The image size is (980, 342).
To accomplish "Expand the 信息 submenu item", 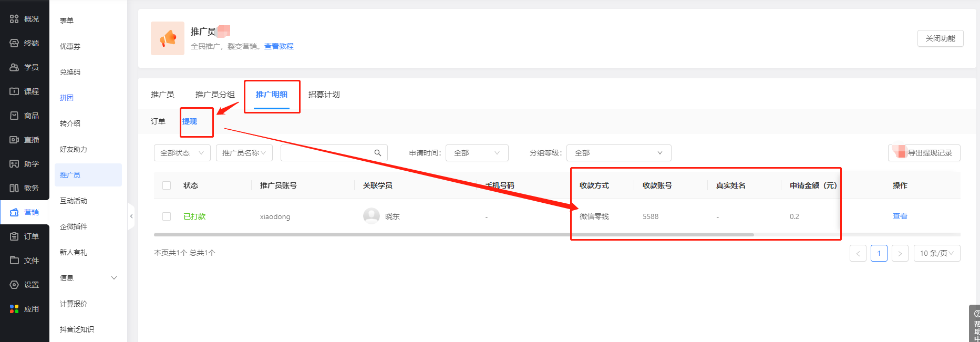I will click(x=88, y=278).
